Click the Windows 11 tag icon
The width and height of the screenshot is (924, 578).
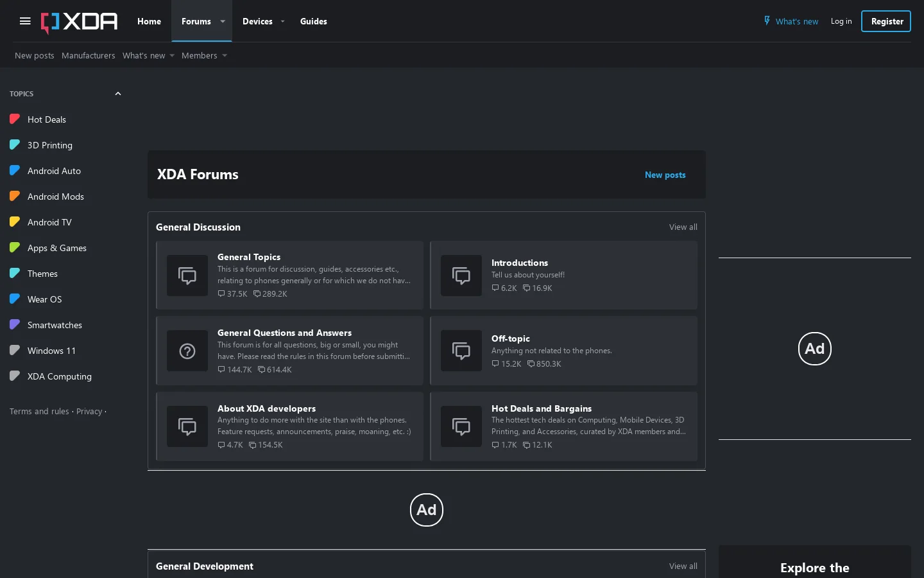click(x=15, y=350)
